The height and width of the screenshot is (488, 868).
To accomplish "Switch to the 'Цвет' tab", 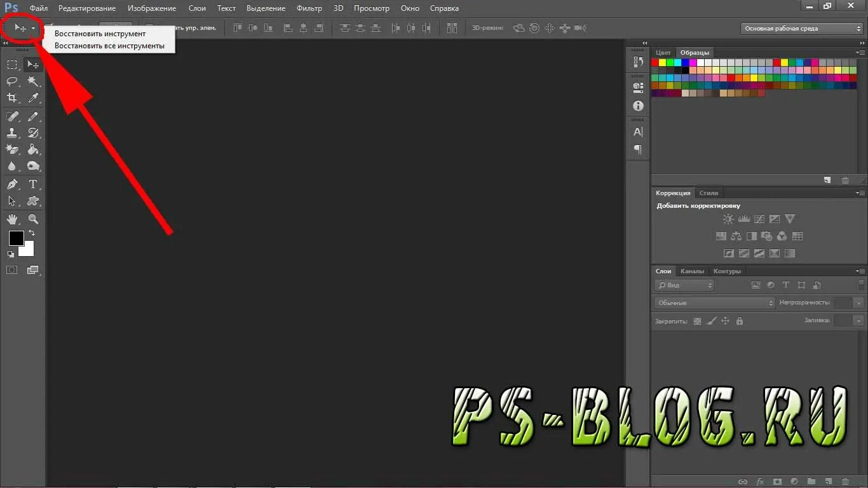I will point(663,53).
